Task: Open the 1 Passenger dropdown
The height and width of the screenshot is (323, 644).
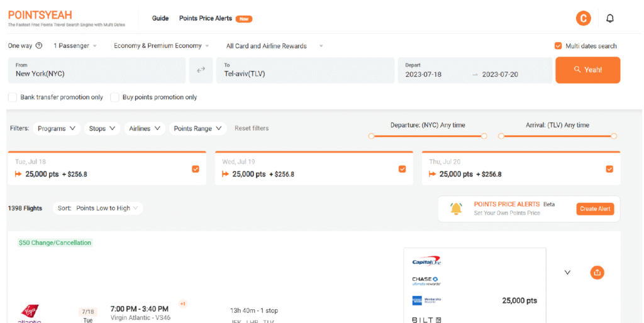Action: point(75,45)
